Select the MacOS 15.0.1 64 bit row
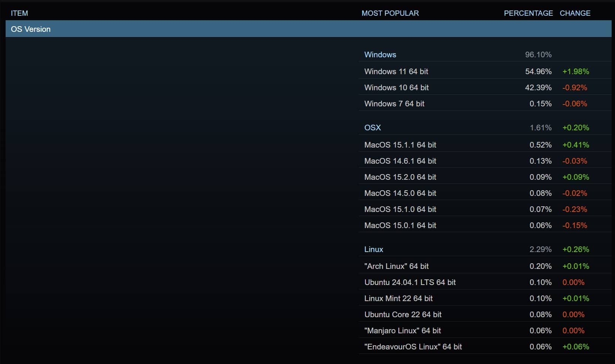Viewport: 615px width, 364px height. (x=485, y=225)
